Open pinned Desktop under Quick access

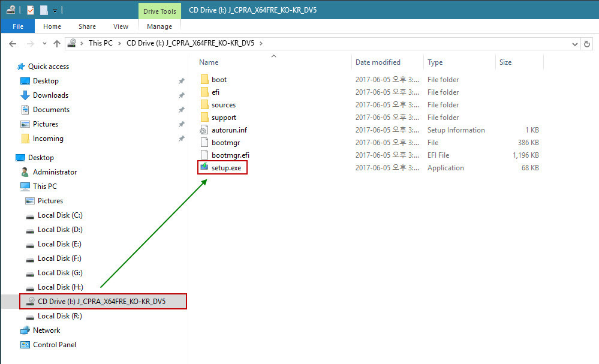[x=46, y=81]
